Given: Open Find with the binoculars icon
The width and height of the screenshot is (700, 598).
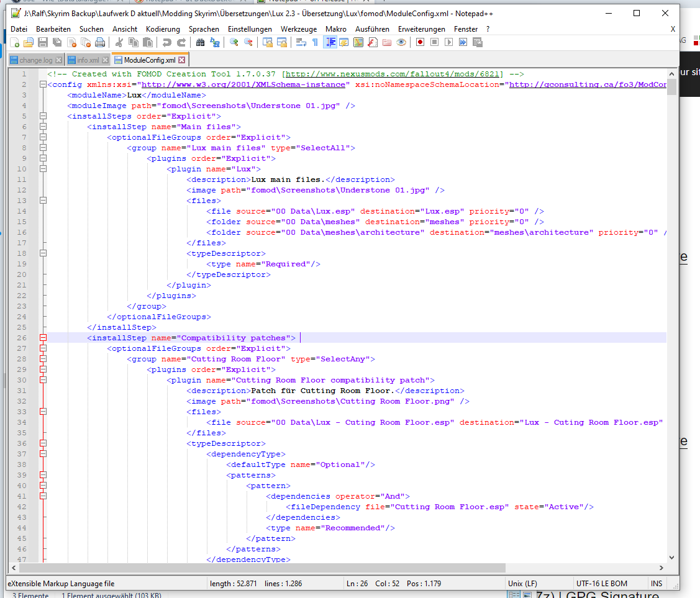Looking at the screenshot, I should [200, 42].
